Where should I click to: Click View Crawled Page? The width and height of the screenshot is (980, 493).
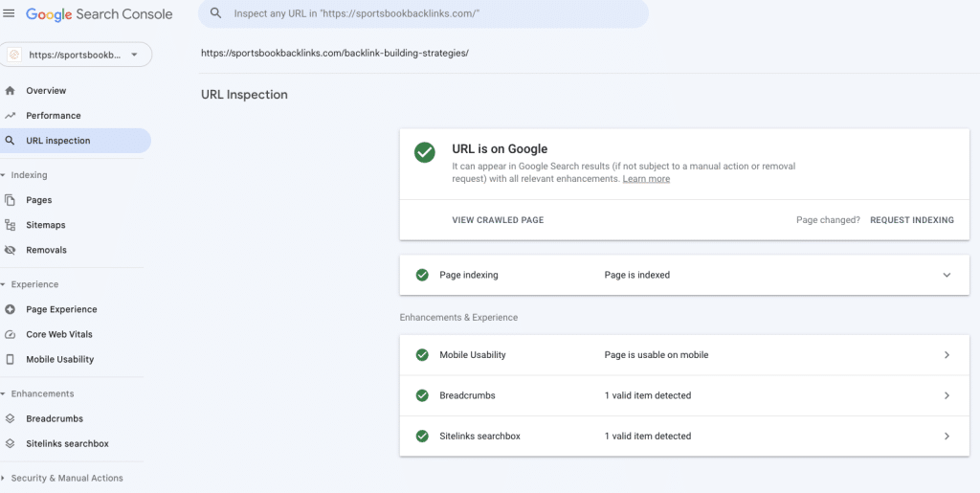point(498,220)
